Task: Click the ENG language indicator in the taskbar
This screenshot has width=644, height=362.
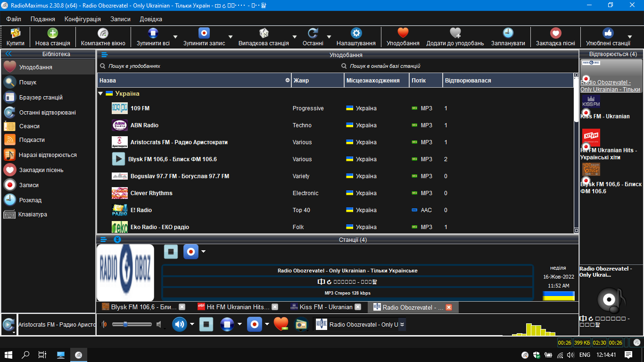Action: (585, 355)
